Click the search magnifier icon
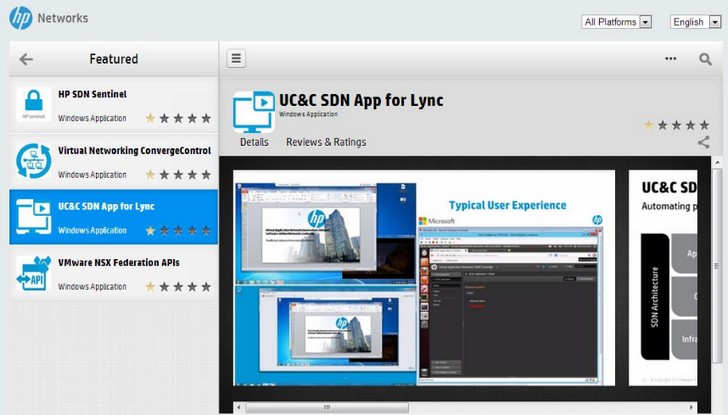Screen dimensions: 728x415 tap(705, 59)
